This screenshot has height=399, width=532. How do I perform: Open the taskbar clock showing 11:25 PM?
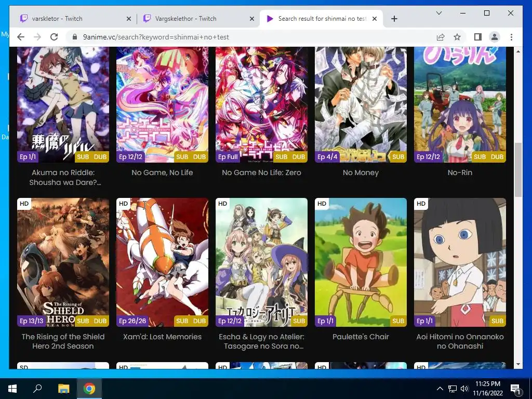point(487,389)
